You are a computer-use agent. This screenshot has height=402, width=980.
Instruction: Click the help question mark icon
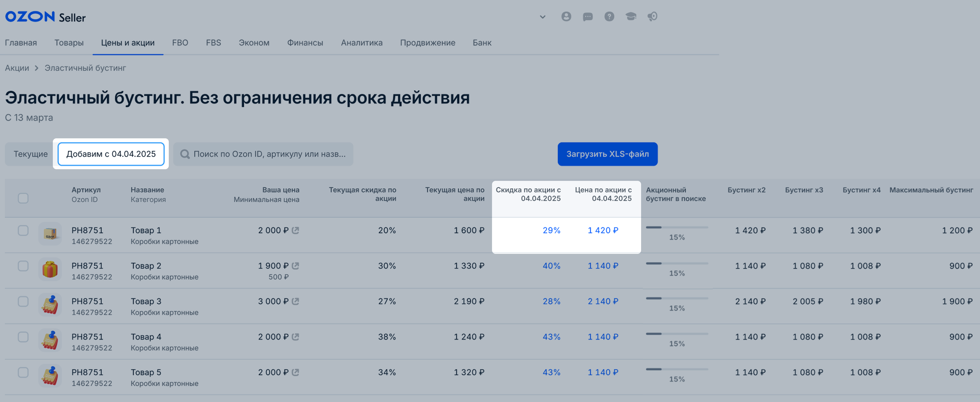click(x=609, y=16)
